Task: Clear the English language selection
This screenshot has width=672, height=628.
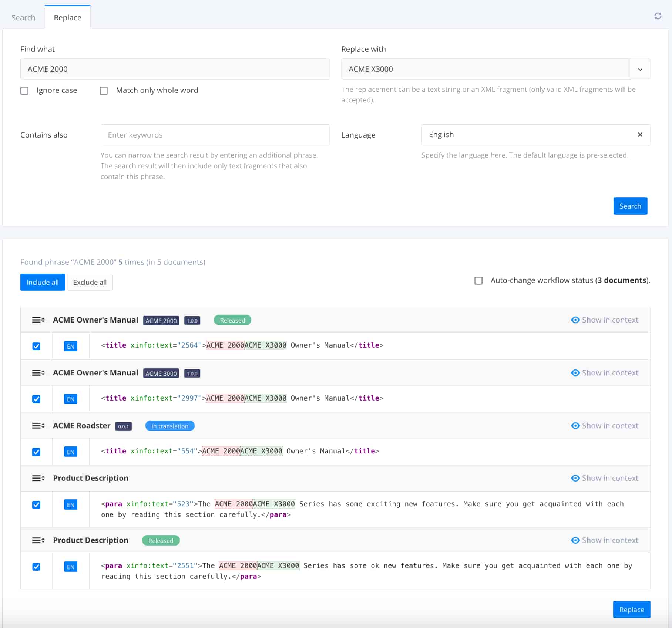Action: point(640,135)
